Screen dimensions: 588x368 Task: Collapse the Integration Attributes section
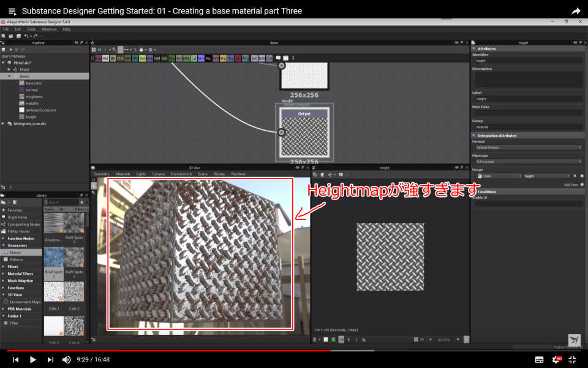(473, 135)
